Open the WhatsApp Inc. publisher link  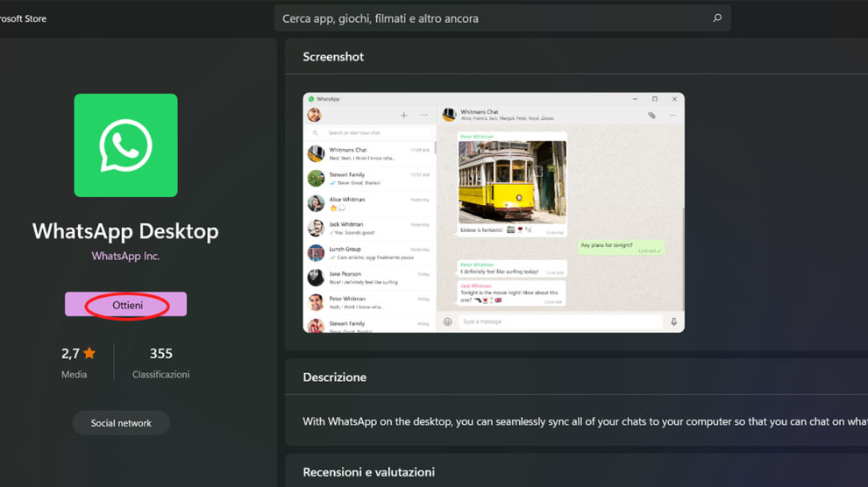[x=125, y=256]
